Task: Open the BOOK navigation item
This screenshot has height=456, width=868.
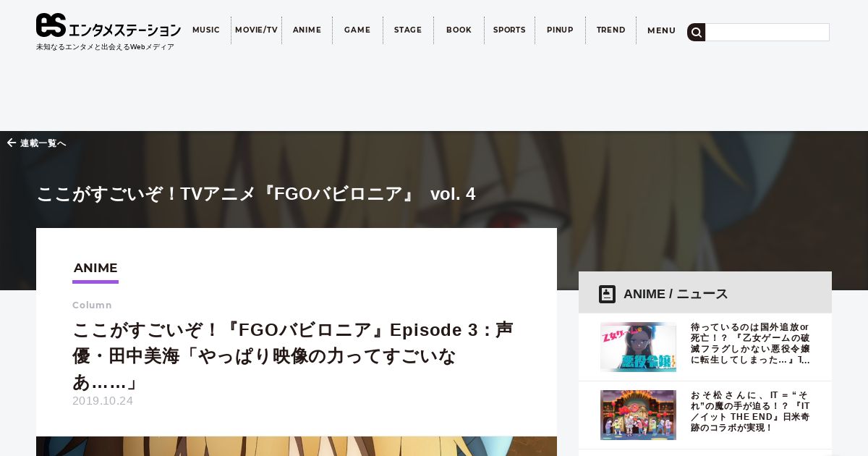Action: pos(459,30)
